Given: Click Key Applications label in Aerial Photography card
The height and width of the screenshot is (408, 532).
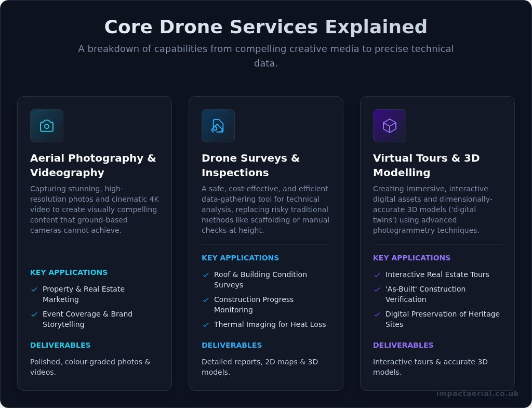Looking at the screenshot, I should point(69,272).
